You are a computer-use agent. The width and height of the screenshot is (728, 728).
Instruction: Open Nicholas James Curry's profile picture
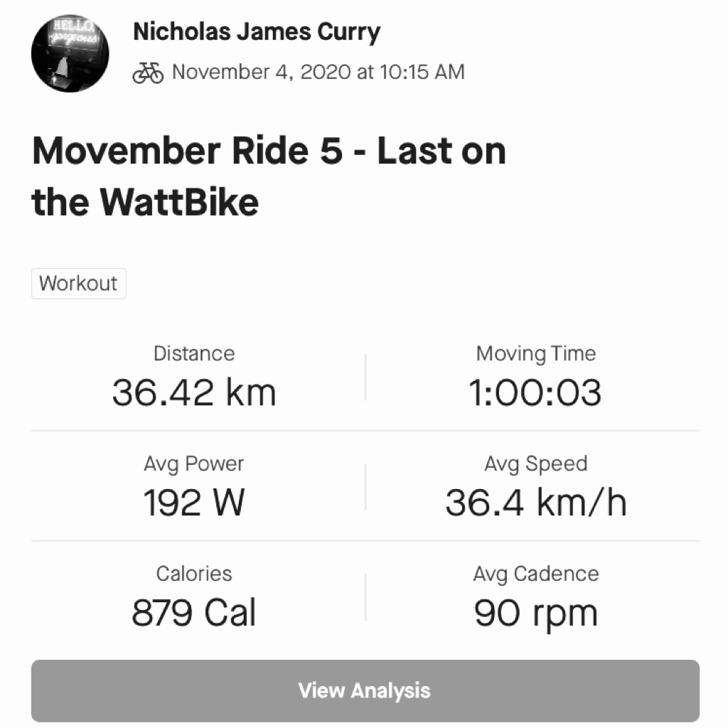pos(70,53)
